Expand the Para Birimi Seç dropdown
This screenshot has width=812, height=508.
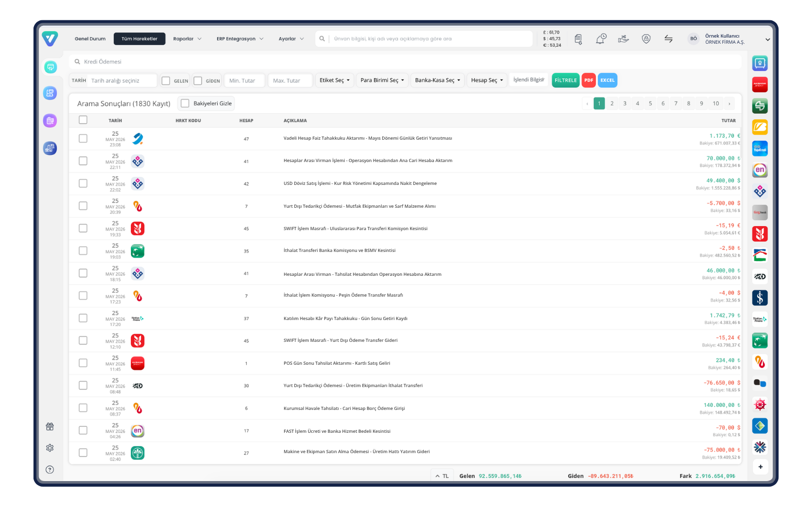coord(383,80)
